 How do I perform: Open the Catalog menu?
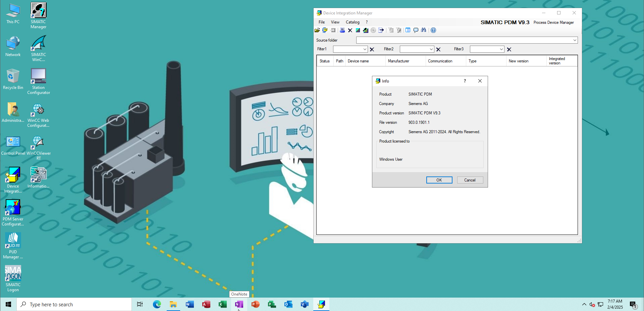[x=353, y=22]
